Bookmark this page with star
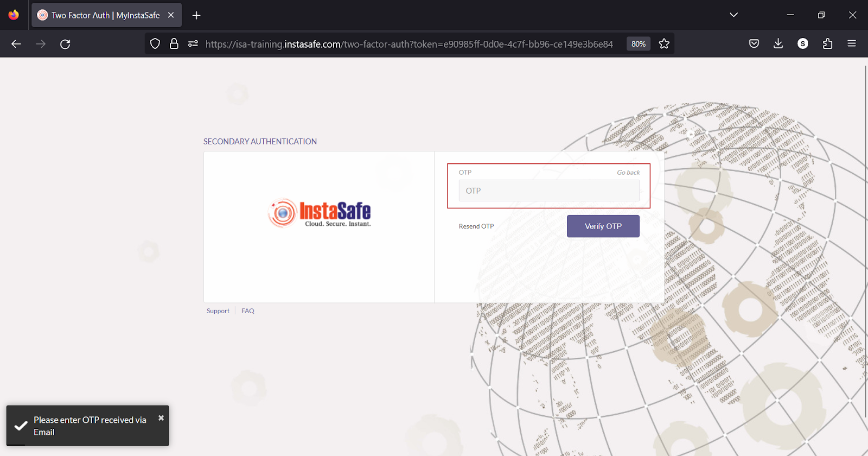 click(x=664, y=44)
